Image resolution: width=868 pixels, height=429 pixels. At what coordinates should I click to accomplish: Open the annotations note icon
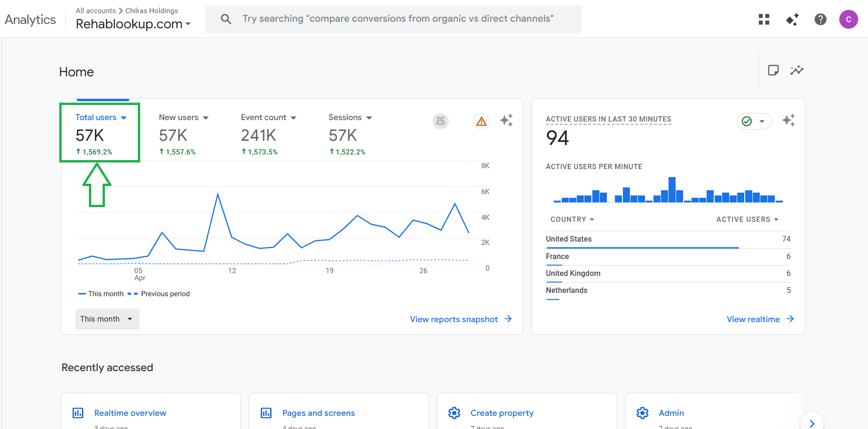click(x=773, y=70)
